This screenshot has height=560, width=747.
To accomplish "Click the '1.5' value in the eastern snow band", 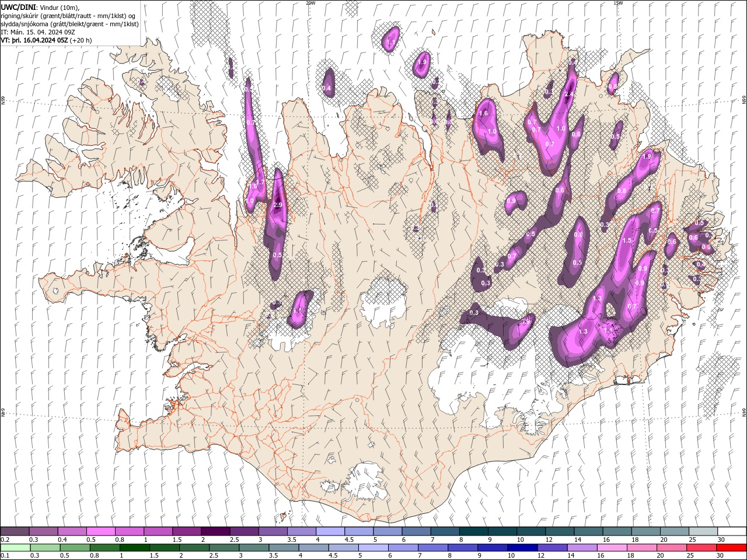I will (627, 240).
